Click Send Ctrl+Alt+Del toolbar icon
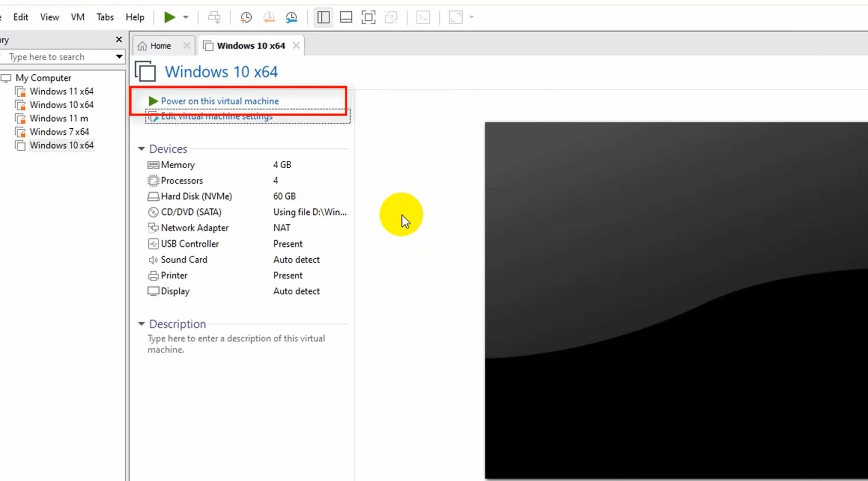This screenshot has height=481, width=868. click(214, 17)
